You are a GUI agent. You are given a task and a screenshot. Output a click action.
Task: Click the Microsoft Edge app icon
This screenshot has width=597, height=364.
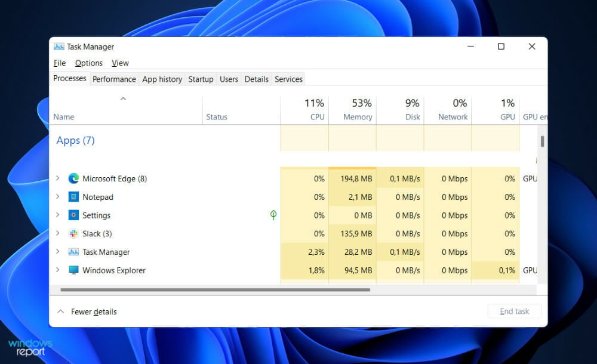point(73,178)
